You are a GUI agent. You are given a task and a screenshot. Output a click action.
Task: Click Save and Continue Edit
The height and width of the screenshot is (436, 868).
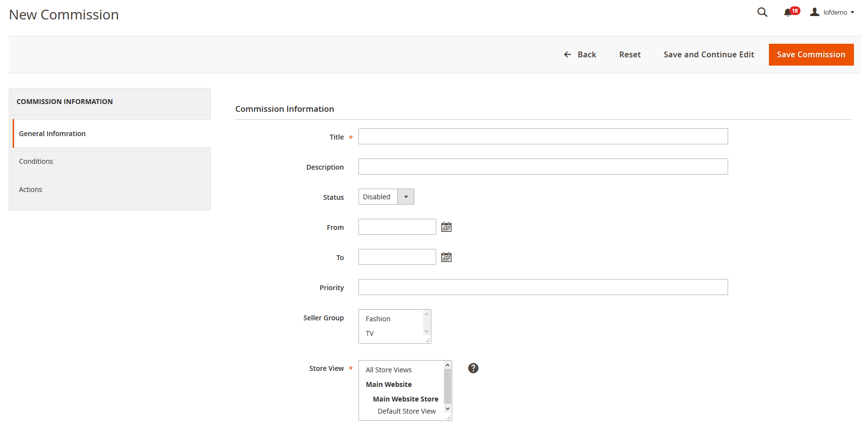tap(708, 55)
